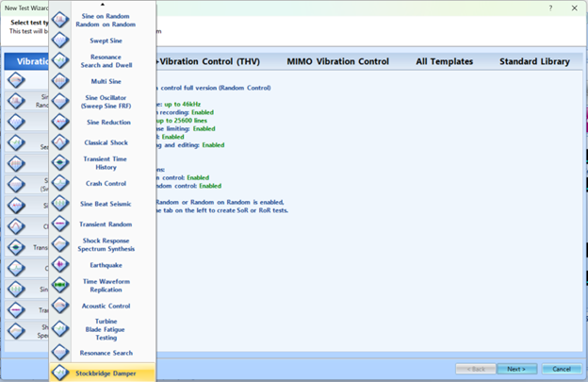Open the Standard Library tab
This screenshot has height=382, width=588.
click(534, 61)
